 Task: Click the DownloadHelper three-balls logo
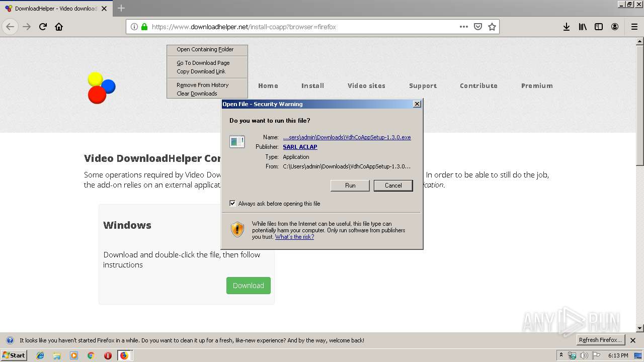point(101,88)
